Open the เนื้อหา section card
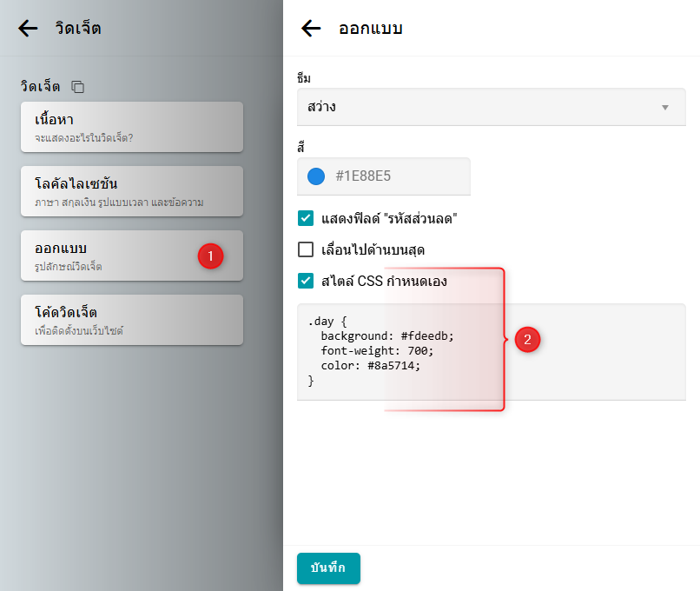Screen dimensions: 700x591 132,127
